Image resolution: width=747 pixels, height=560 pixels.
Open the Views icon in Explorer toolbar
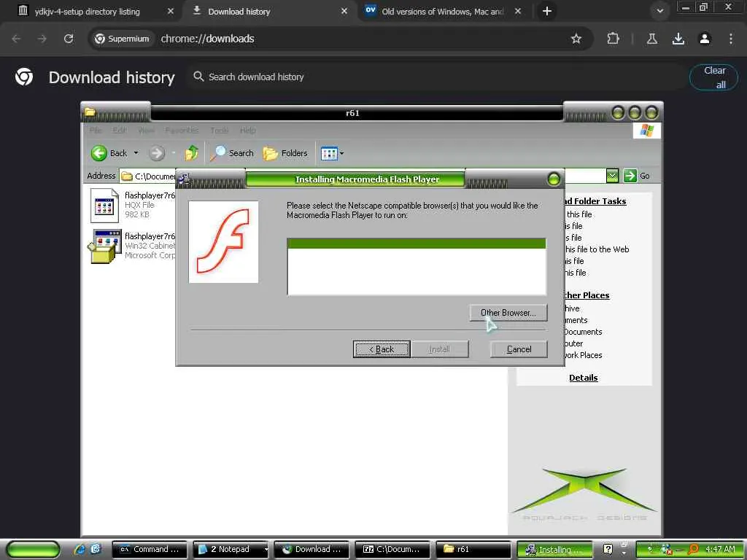329,153
